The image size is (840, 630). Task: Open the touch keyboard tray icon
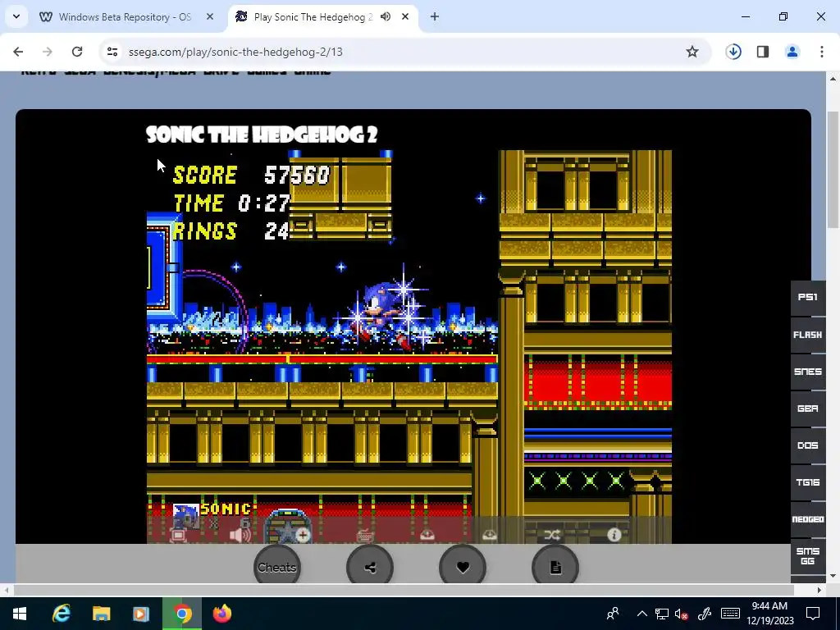click(x=730, y=614)
